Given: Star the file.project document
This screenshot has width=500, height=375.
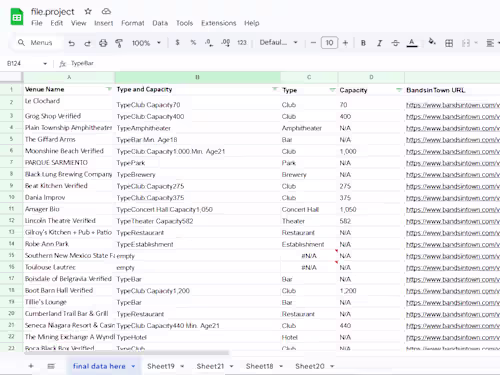Looking at the screenshot, I should (88, 12).
